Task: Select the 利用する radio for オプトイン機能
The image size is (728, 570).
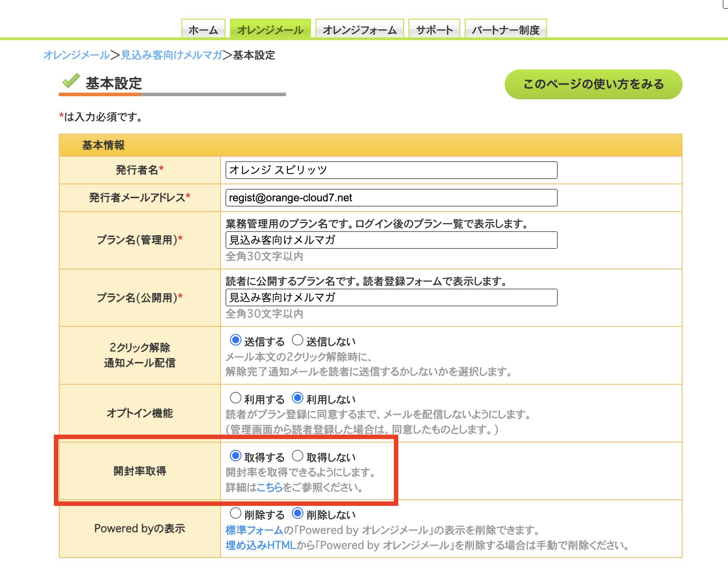Action: pos(235,398)
